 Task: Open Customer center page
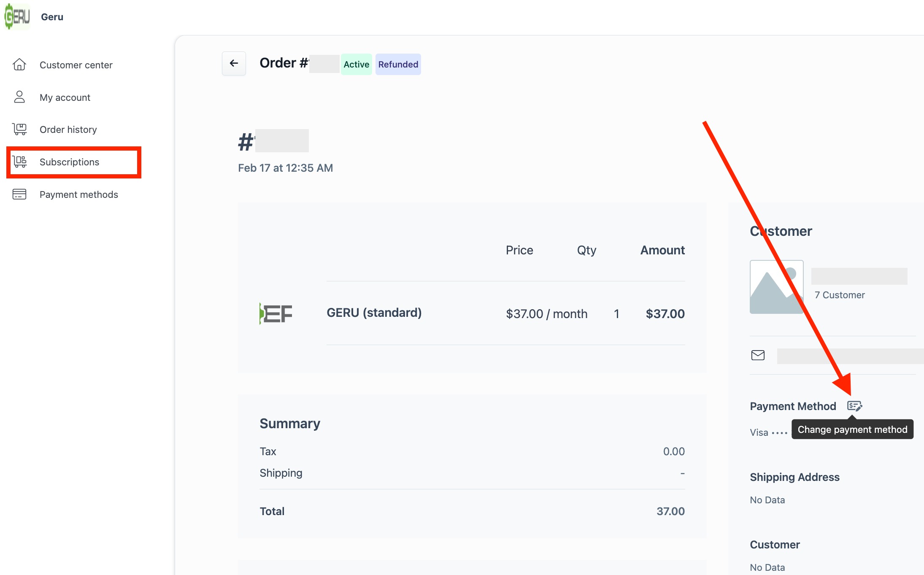76,65
